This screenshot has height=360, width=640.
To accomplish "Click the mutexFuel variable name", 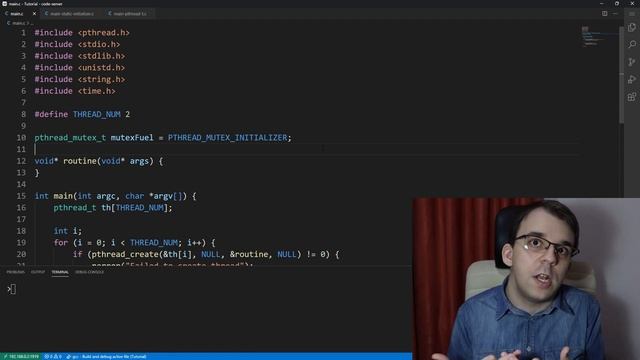I will point(132,138).
